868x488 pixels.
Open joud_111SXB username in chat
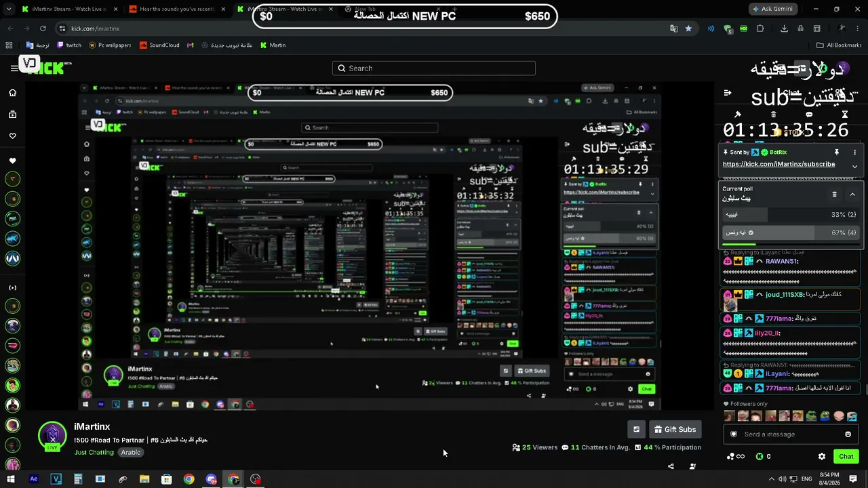pos(784,295)
